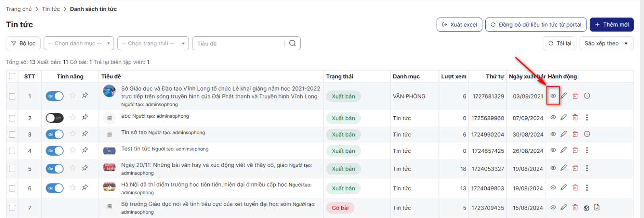
Task: Click the pencil edit icon for row 2
Action: (563, 117)
